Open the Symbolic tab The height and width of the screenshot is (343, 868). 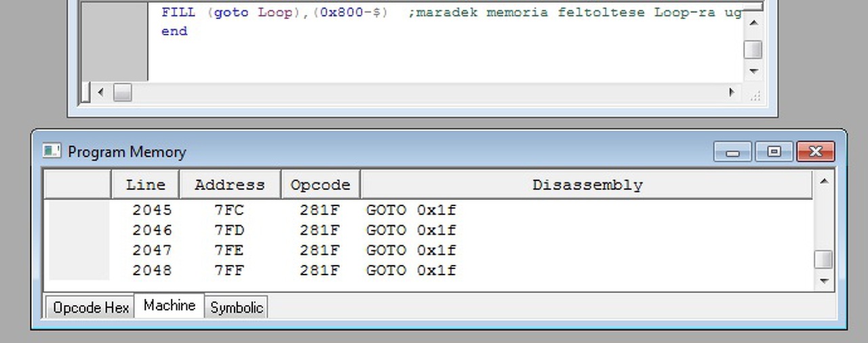click(236, 308)
